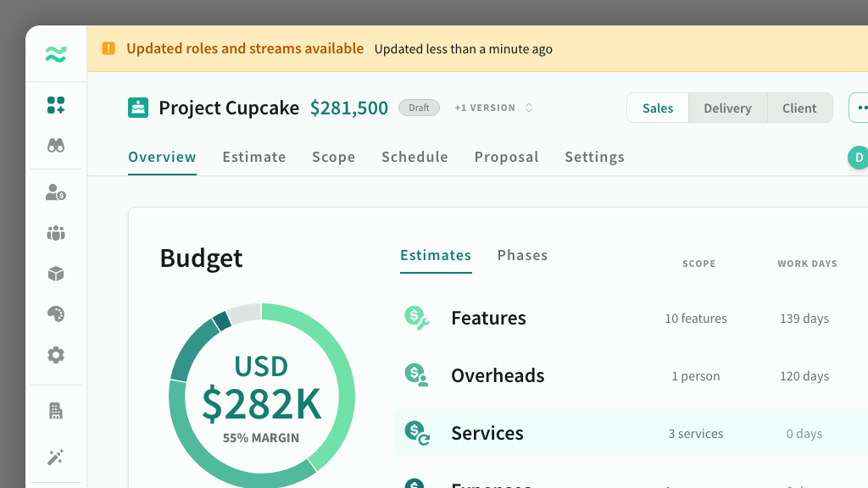Open the settings gear icon in sidebar
Viewport: 868px width, 488px height.
[x=56, y=355]
